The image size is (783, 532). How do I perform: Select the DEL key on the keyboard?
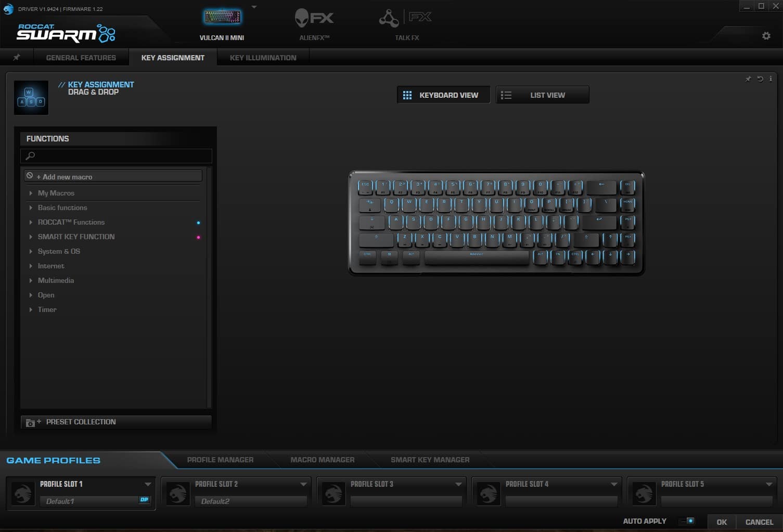click(x=627, y=187)
